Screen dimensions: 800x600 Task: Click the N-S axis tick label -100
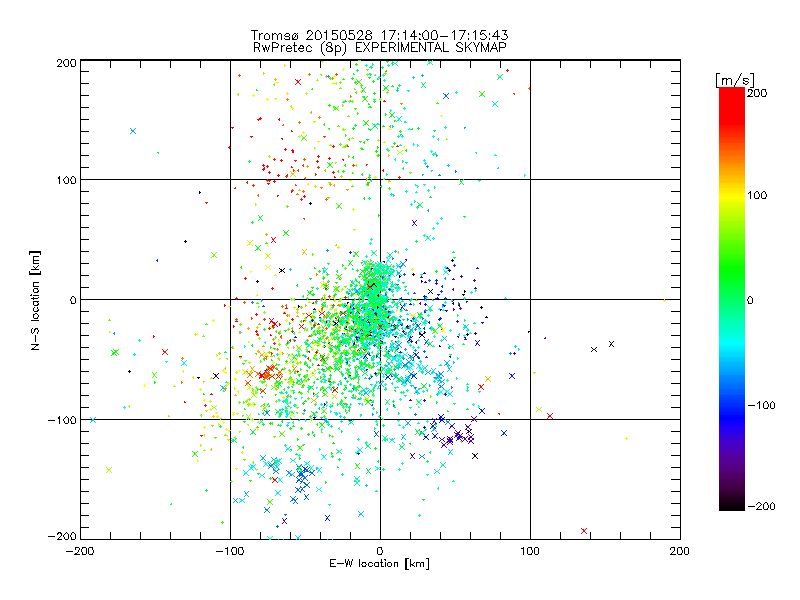[x=62, y=420]
